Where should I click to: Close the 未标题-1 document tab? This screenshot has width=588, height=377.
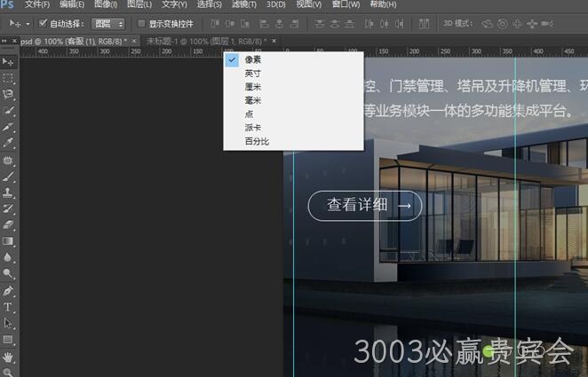point(274,41)
